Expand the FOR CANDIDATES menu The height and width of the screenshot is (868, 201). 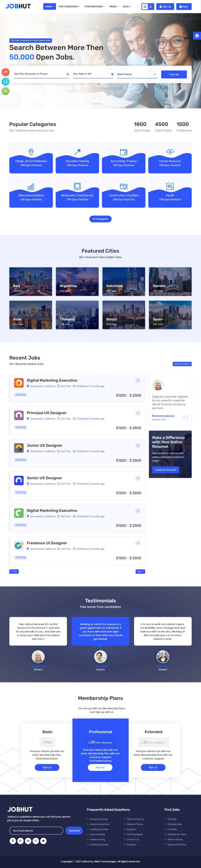pyautogui.click(x=69, y=6)
